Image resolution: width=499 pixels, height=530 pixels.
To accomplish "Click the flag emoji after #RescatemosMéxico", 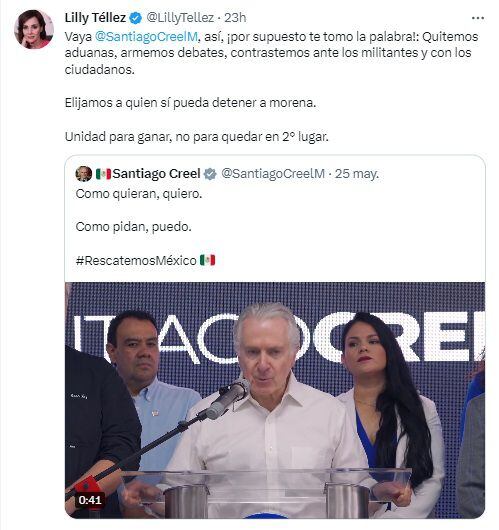I will 207,260.
